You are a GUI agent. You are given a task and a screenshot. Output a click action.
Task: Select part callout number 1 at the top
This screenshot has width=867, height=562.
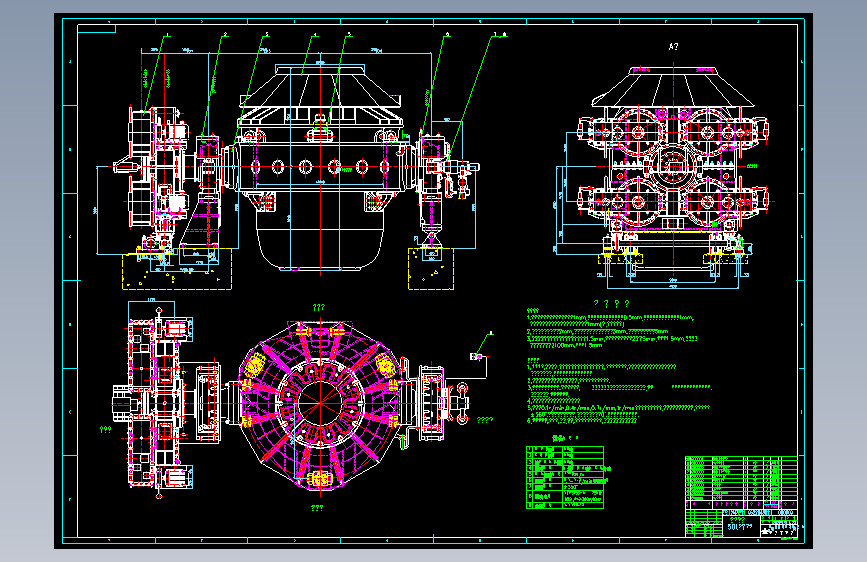point(168,35)
